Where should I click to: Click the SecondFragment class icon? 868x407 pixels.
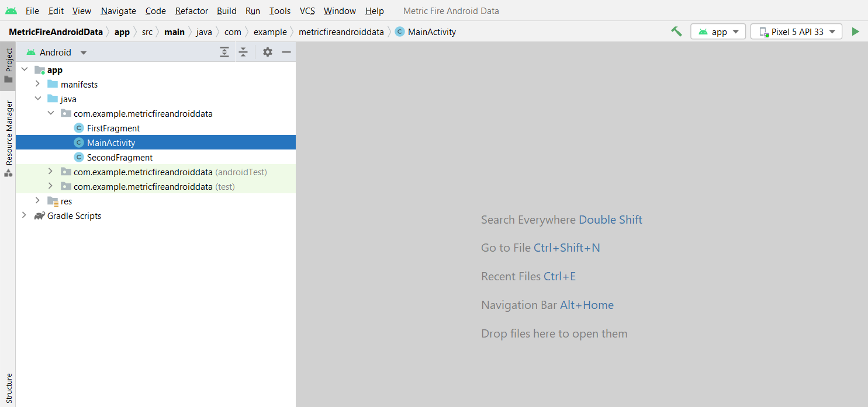[79, 157]
